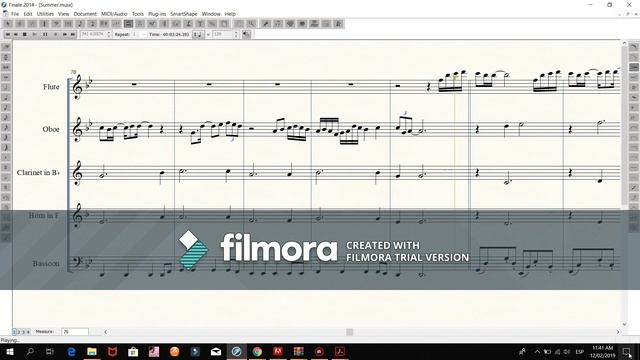640x360 pixels.
Task: Select the Expression tool
Action: (152, 24)
